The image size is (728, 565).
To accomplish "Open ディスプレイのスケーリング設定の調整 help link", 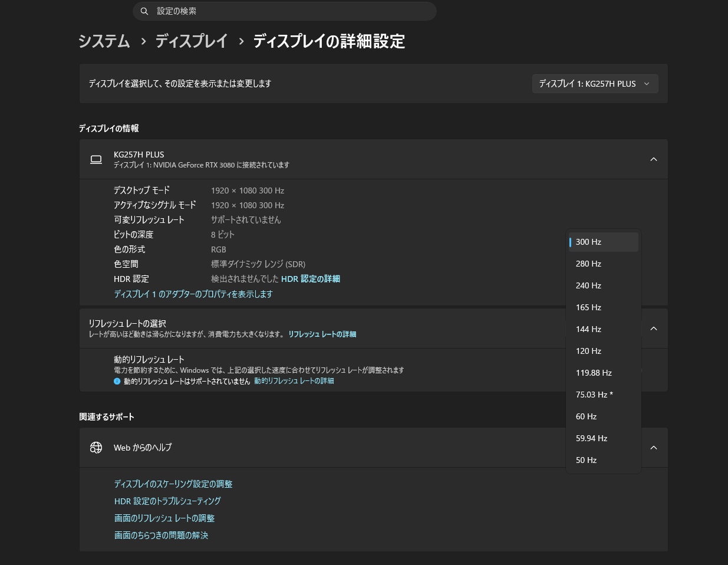I will point(173,484).
